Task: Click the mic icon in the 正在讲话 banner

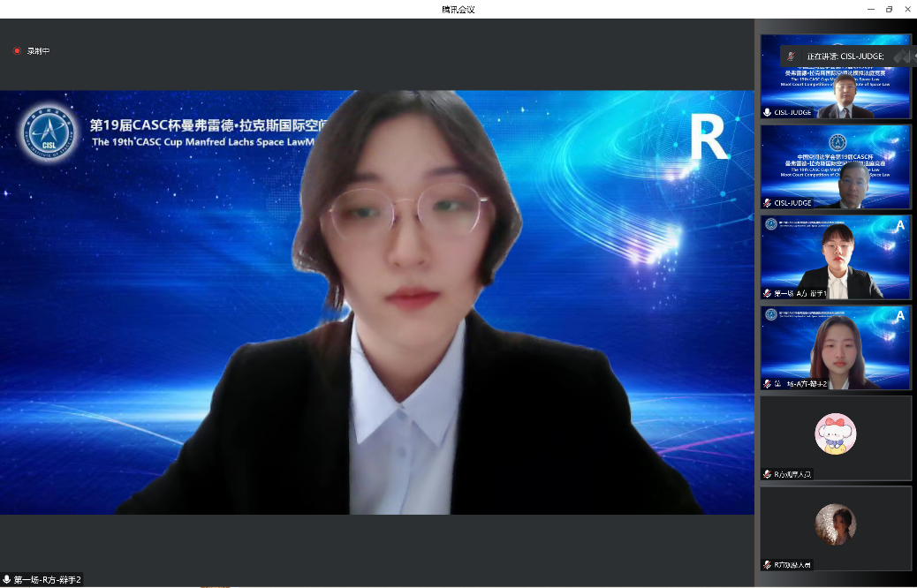Action: [x=792, y=56]
